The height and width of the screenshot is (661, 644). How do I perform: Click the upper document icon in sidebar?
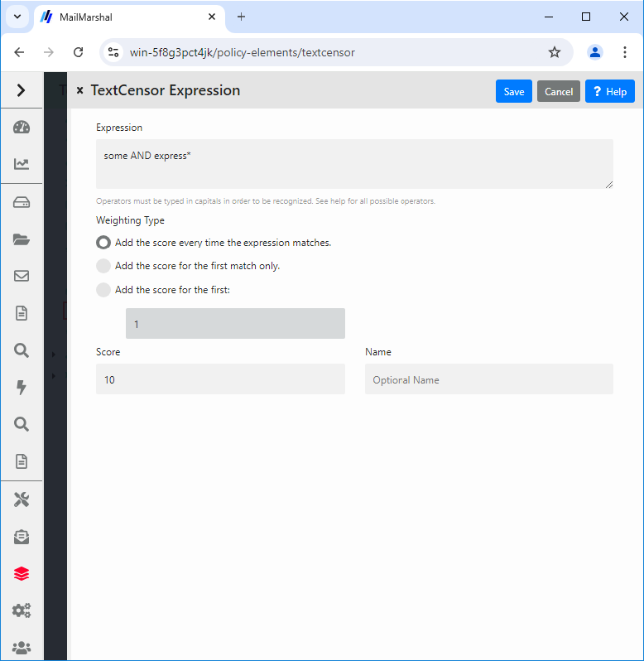[x=22, y=313]
